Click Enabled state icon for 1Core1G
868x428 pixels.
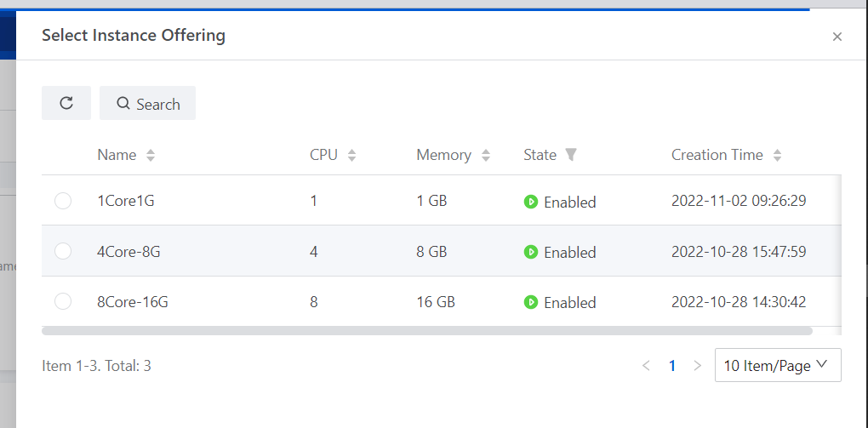(x=531, y=202)
